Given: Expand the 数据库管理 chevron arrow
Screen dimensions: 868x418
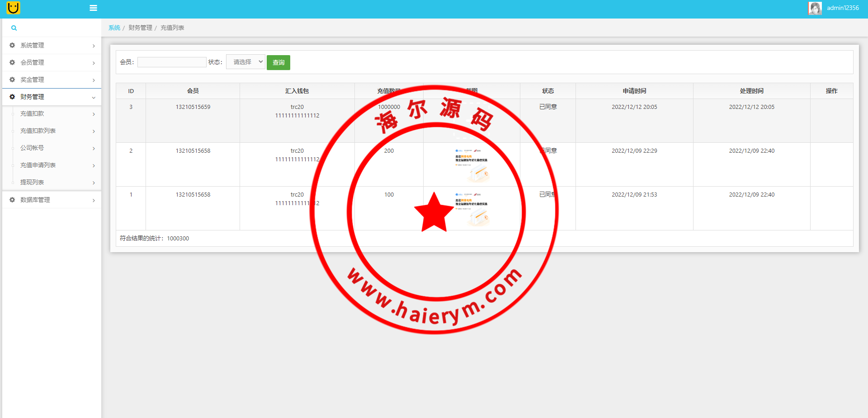Looking at the screenshot, I should coord(94,200).
